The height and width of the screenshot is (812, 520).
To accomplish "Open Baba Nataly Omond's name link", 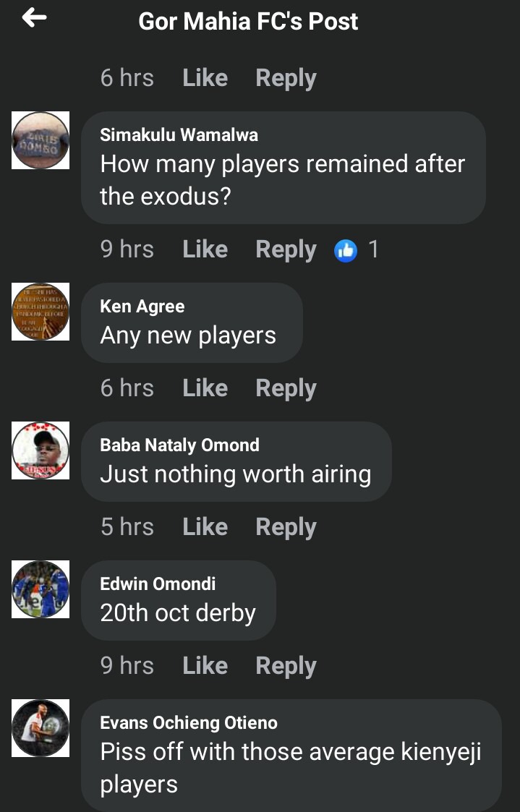I will click(179, 445).
